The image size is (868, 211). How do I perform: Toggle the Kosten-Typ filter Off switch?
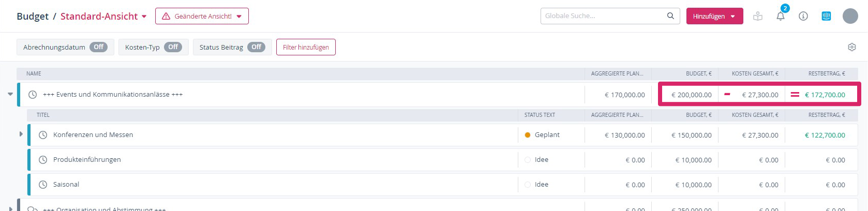coord(173,47)
